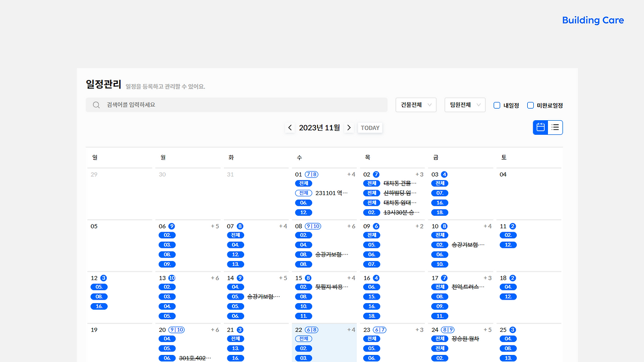Click the 토 weekday column header
Image resolution: width=644 pixels, height=362 pixels.
coord(504,157)
